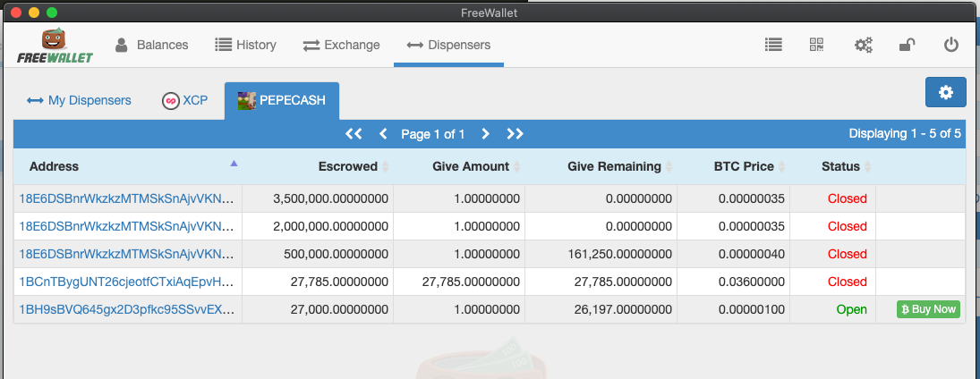Open wallet settings gears icon
980x379 pixels.
864,45
